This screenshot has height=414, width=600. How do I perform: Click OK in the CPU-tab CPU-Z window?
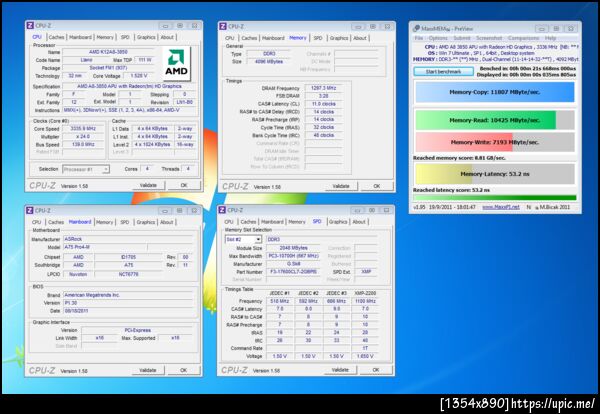(184, 185)
